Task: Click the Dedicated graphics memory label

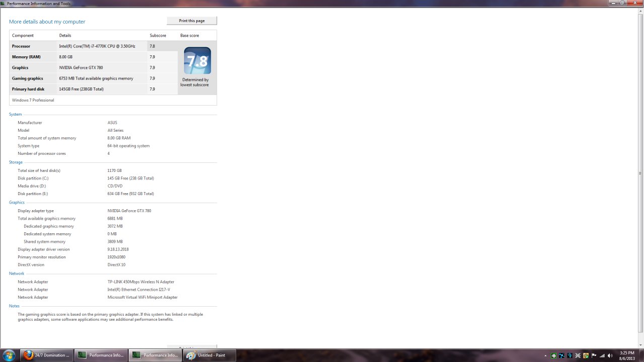Action: (49, 226)
